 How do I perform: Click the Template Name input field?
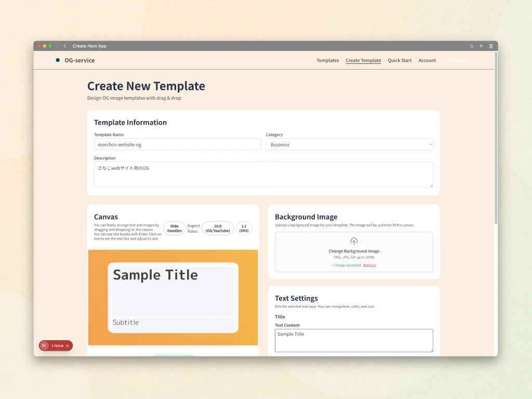[x=177, y=145]
